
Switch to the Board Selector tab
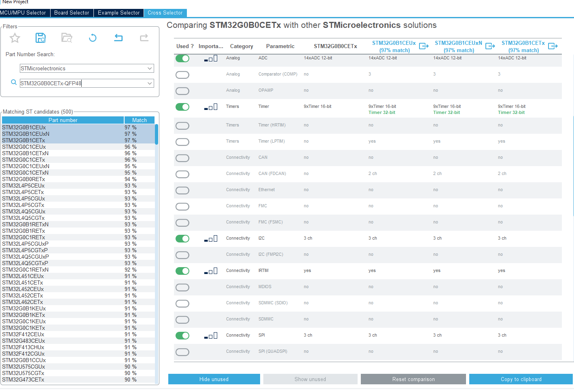pos(72,13)
